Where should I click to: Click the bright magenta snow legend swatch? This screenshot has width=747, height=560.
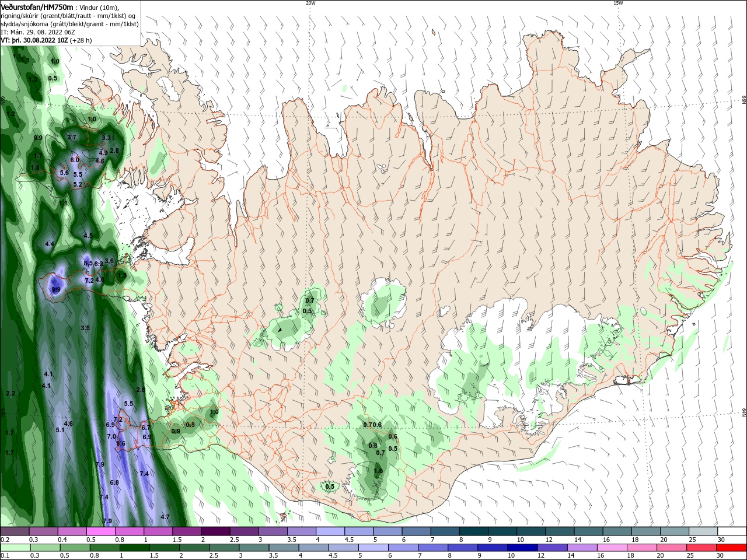101,531
